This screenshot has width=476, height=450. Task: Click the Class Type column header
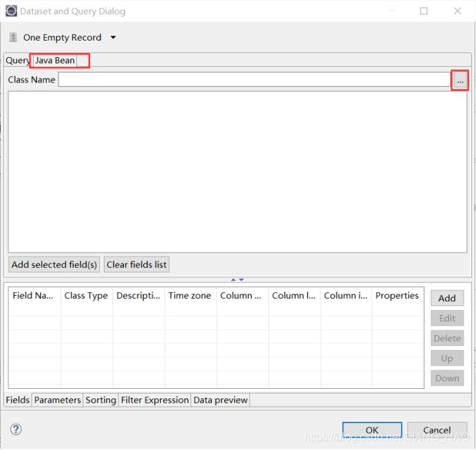click(x=87, y=295)
